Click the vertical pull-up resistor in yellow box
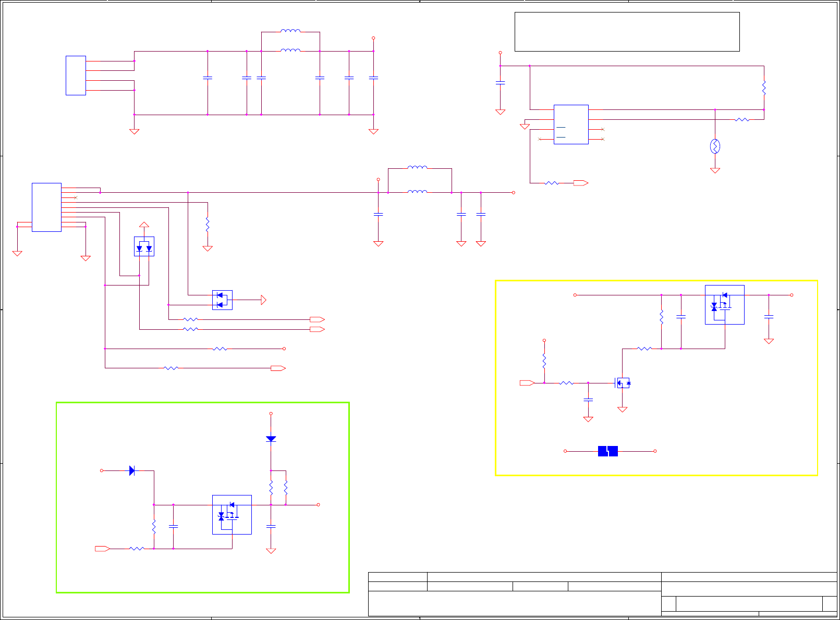This screenshot has height=620, width=840. (x=544, y=361)
